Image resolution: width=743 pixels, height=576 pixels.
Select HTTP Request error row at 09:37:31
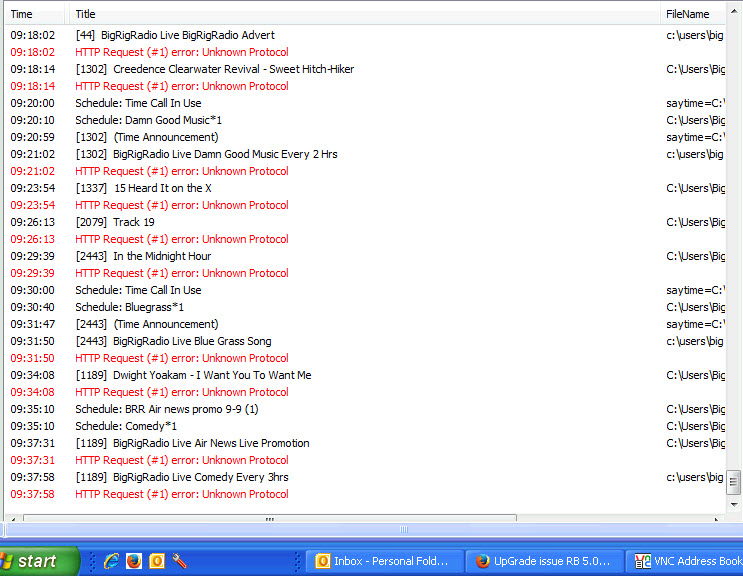[x=365, y=460]
